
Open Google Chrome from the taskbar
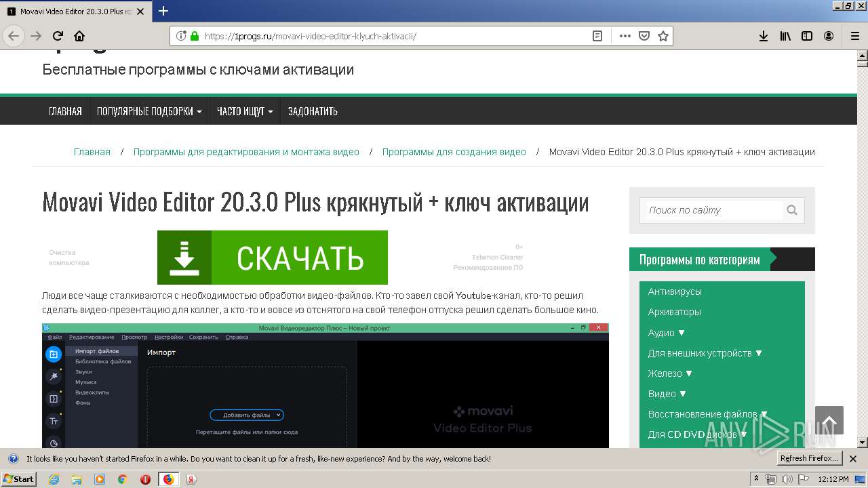coord(122,479)
